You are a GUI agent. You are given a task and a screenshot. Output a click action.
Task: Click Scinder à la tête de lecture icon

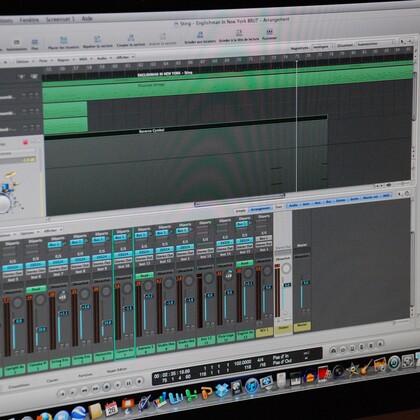coord(239,33)
